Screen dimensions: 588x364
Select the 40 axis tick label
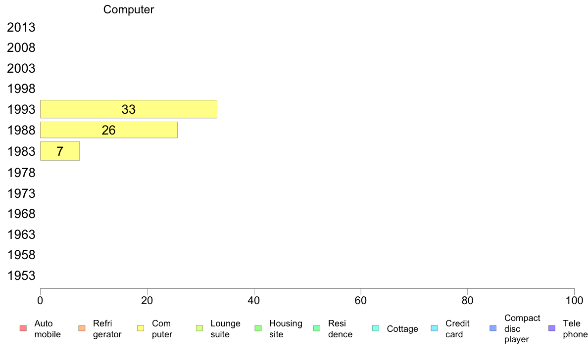pos(254,301)
